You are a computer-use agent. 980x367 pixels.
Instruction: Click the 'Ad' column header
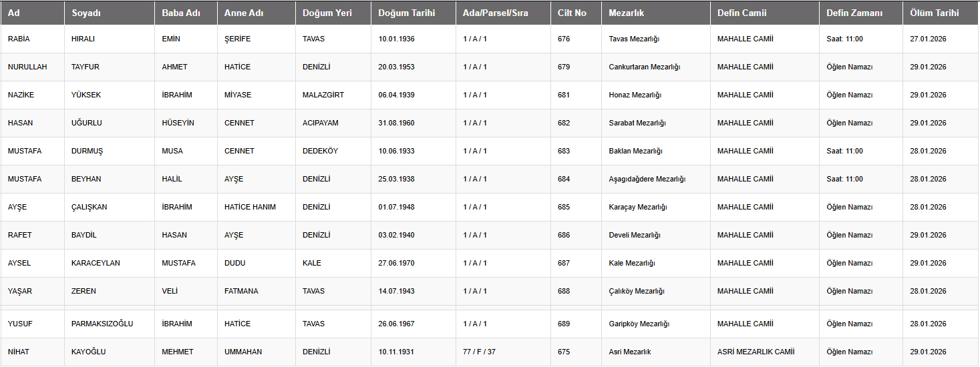(x=14, y=13)
